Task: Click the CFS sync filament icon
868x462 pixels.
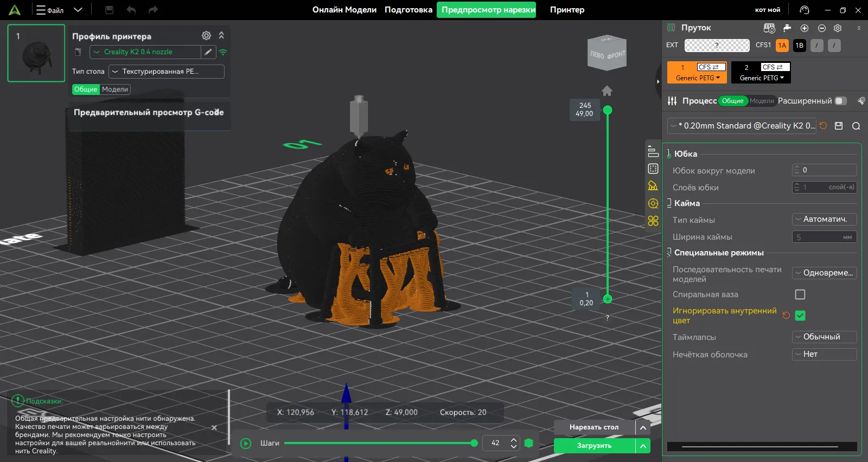Action: (x=769, y=28)
